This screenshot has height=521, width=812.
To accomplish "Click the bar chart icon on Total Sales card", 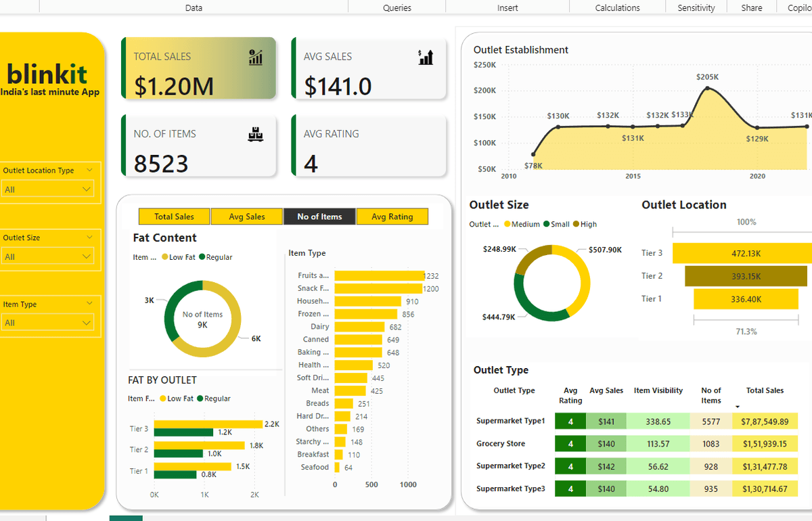I will 255,58.
